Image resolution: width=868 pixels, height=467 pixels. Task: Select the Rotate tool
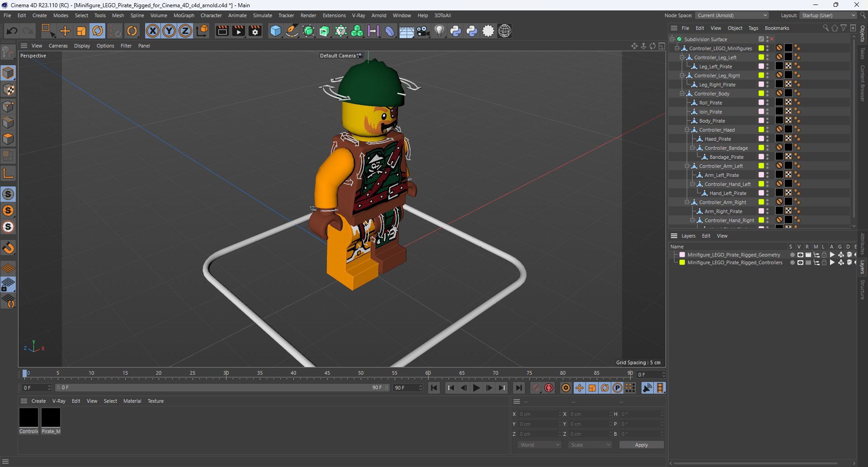click(x=98, y=31)
